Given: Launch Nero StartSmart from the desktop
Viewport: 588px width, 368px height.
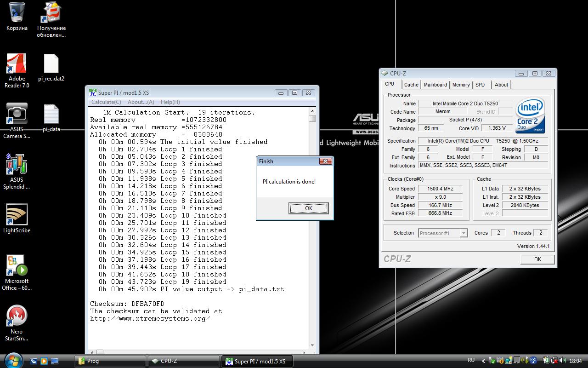Looking at the screenshot, I should click(x=17, y=323).
